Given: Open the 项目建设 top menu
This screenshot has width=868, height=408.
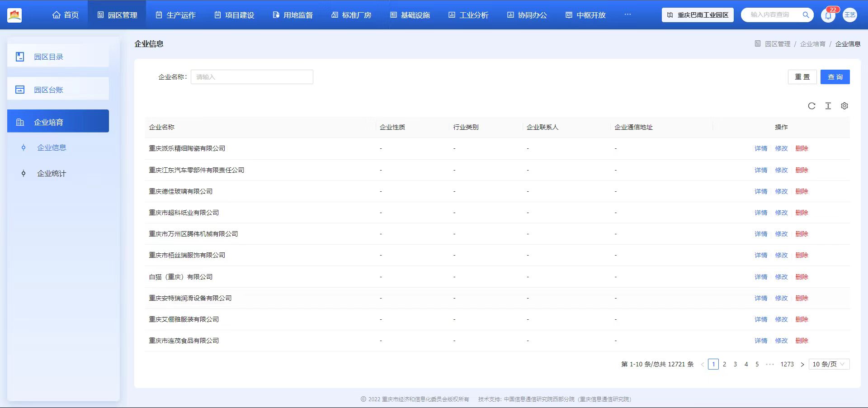Looking at the screenshot, I should pos(234,15).
